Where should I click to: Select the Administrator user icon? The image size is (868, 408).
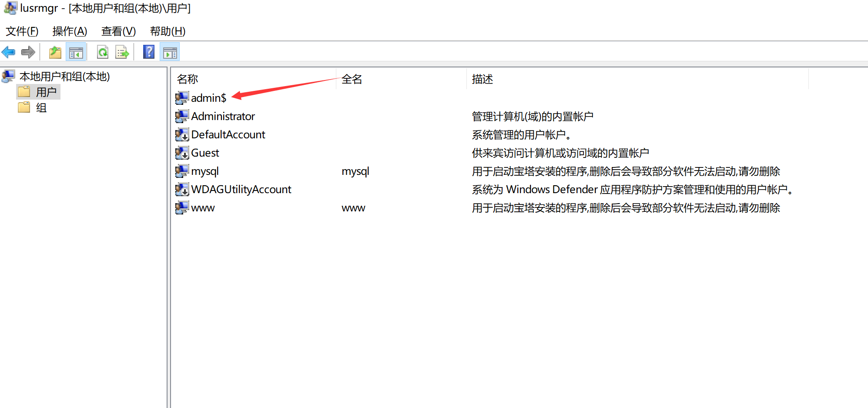coord(182,116)
